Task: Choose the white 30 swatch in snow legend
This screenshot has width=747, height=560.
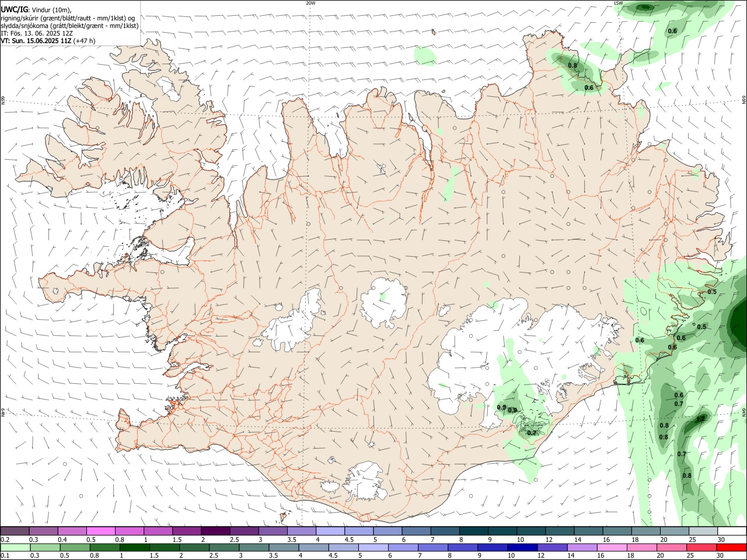Action: coord(732,531)
